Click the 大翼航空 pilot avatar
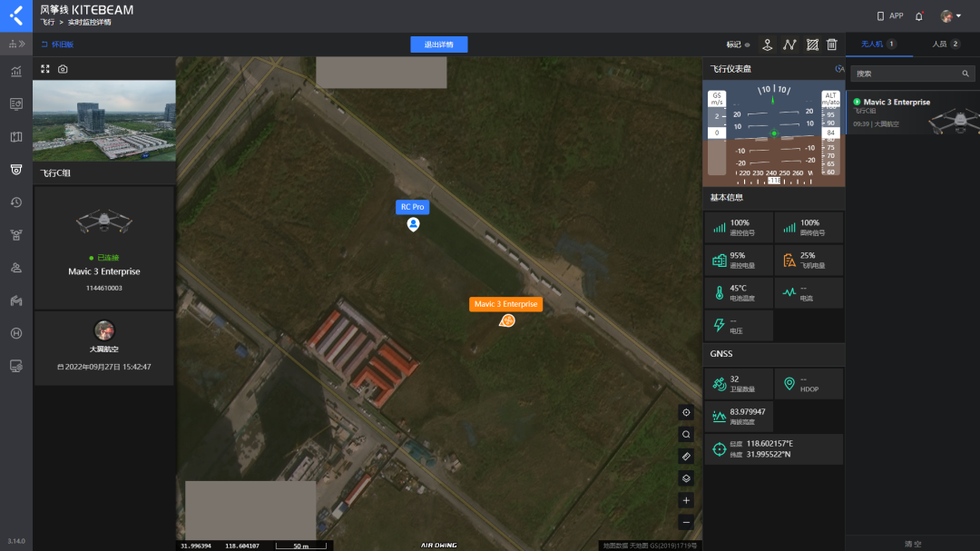Viewport: 980px width, 551px height. pyautogui.click(x=104, y=330)
